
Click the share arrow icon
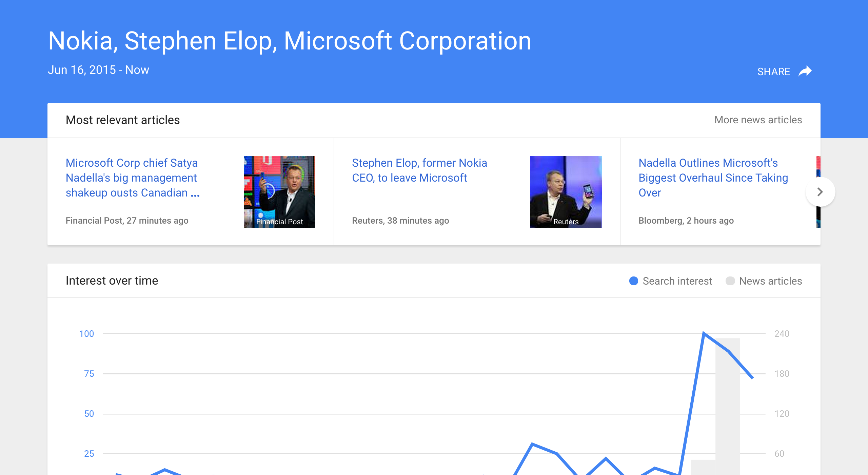tap(805, 71)
